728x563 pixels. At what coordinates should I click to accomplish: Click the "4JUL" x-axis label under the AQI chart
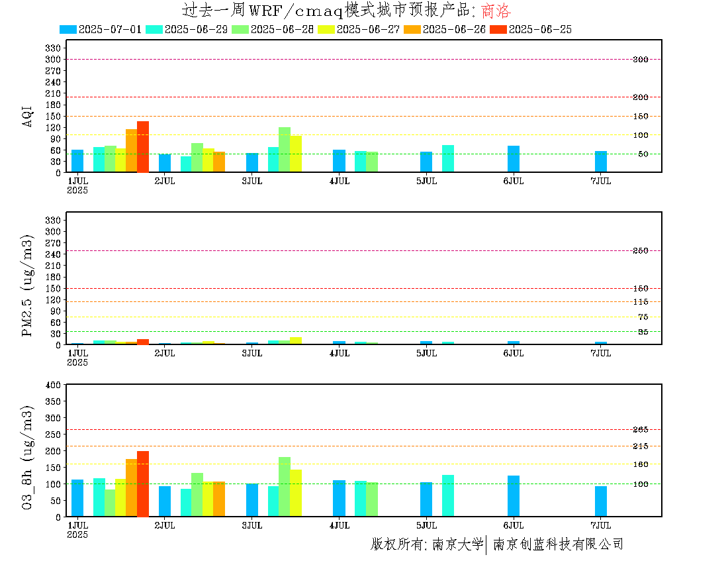click(x=340, y=181)
